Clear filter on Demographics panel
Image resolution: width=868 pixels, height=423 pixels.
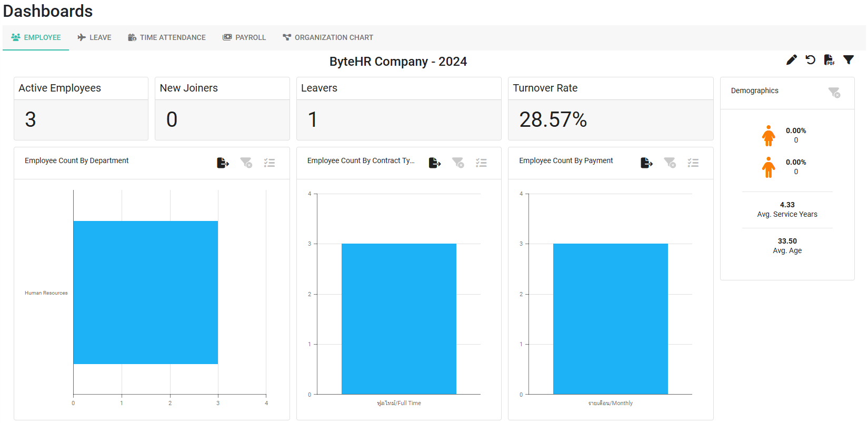(834, 93)
